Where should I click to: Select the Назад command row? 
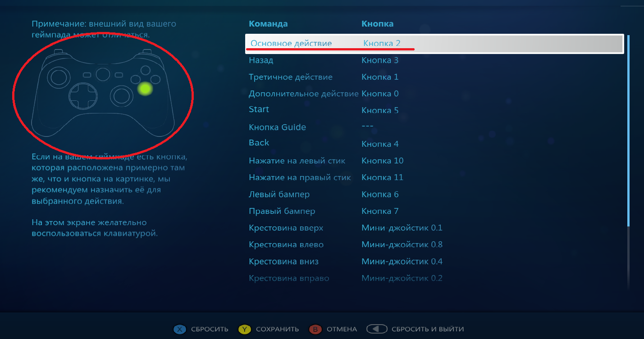coord(434,60)
